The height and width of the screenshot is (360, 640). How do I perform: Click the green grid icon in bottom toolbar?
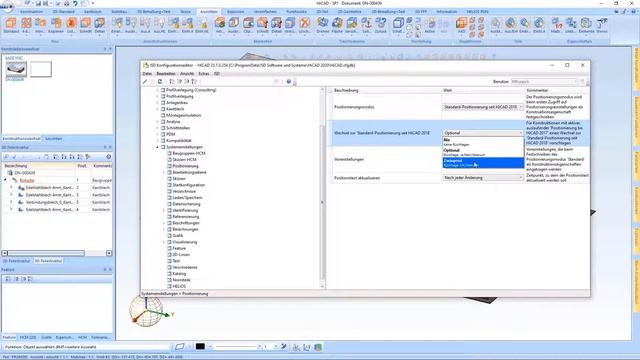318,347
